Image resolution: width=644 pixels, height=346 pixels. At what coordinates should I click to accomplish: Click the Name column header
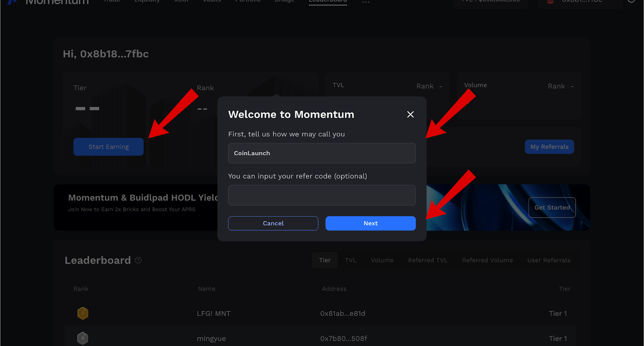[206, 289]
